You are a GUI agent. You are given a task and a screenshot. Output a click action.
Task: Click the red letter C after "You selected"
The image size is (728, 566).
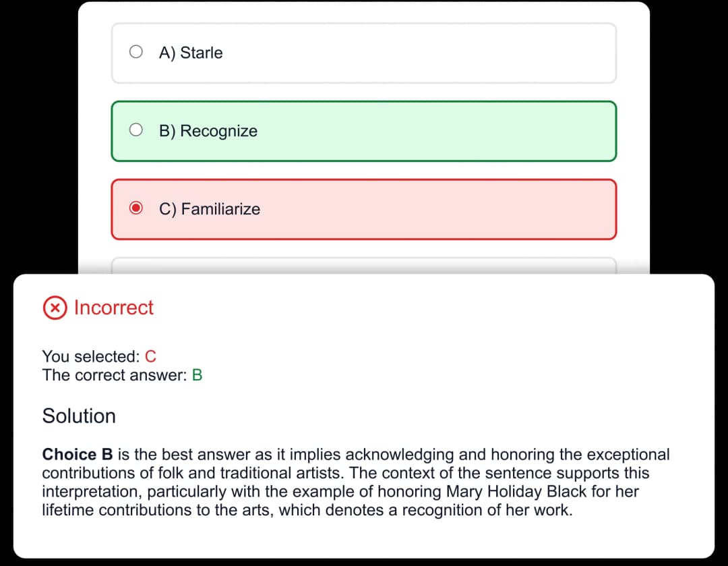point(150,356)
